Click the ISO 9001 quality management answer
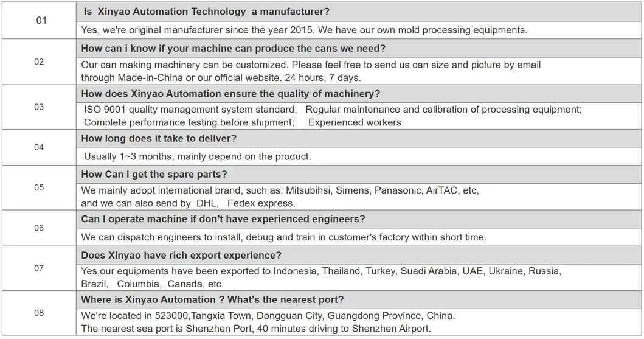644x339 pixels. click(x=190, y=110)
